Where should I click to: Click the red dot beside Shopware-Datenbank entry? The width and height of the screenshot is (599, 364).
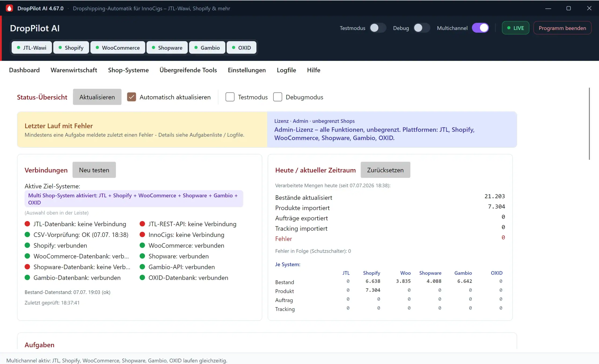pos(27,267)
